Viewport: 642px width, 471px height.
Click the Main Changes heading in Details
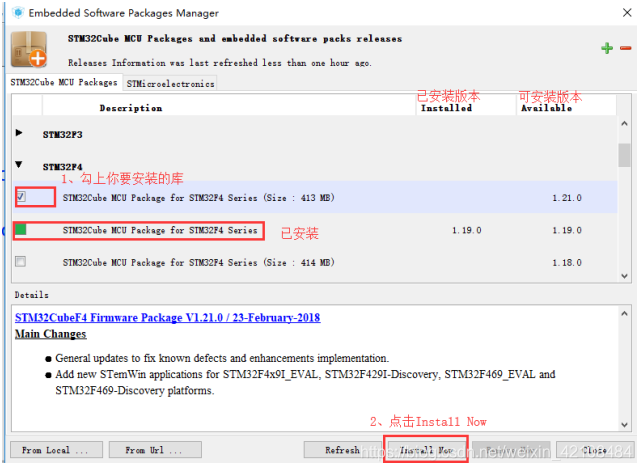tap(51, 334)
